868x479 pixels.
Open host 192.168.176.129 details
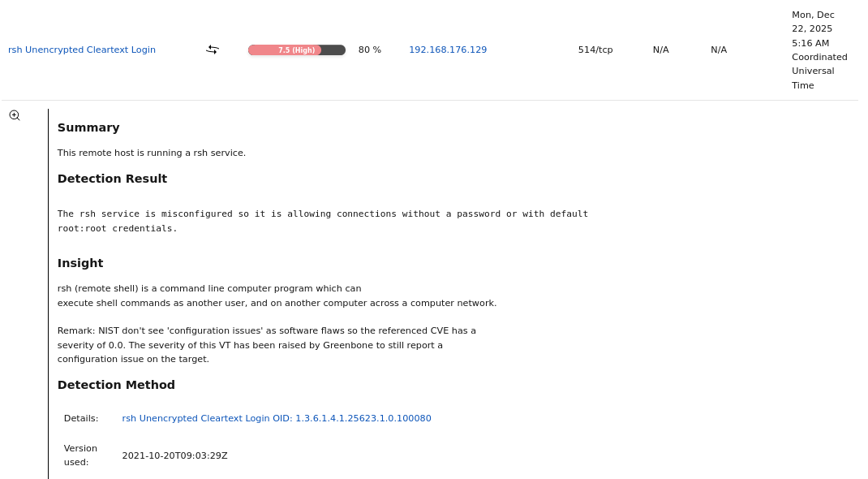(448, 50)
